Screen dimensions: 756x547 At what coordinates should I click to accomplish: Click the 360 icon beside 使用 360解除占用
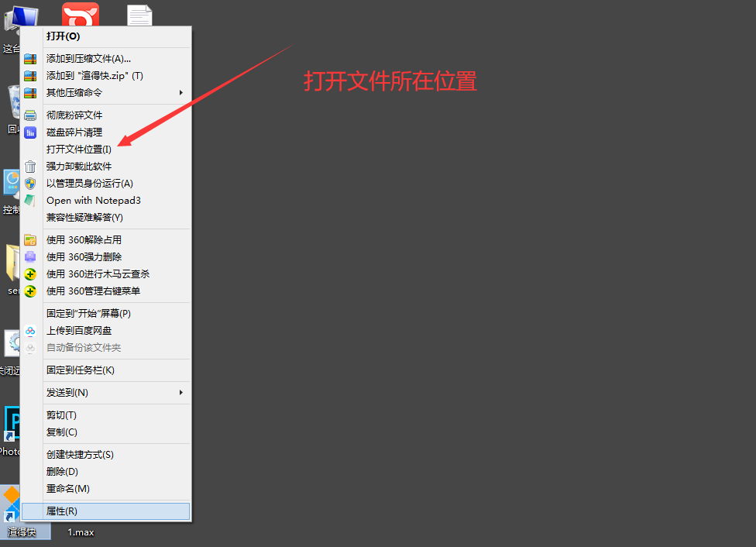(x=30, y=239)
